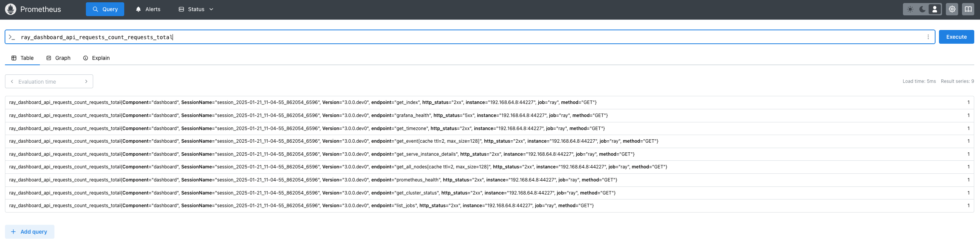Click value 1 in list_jobs row
Viewport: 980px width, 239px height.
[968, 206]
